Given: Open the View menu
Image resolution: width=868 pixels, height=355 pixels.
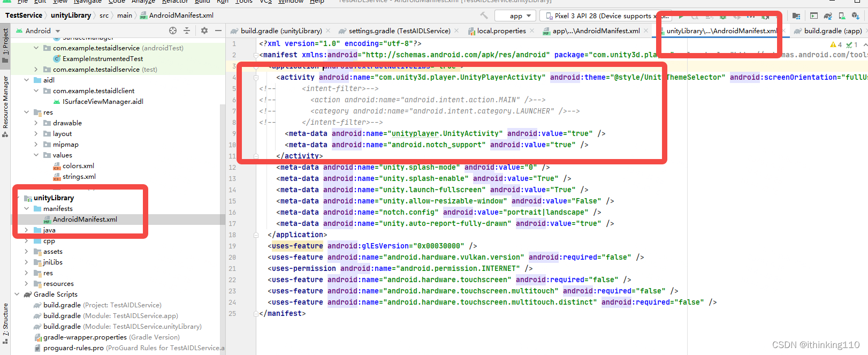Looking at the screenshot, I should click(x=60, y=2).
